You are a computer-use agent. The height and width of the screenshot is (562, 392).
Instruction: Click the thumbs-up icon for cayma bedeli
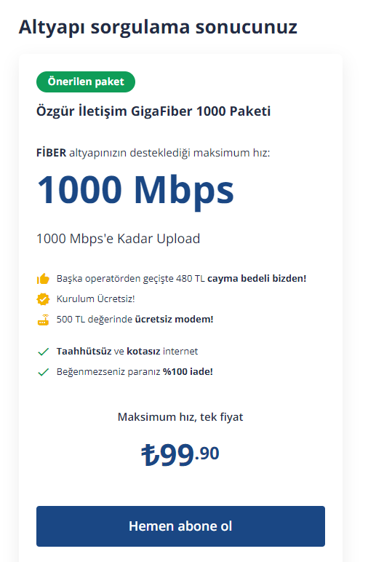tap(43, 279)
